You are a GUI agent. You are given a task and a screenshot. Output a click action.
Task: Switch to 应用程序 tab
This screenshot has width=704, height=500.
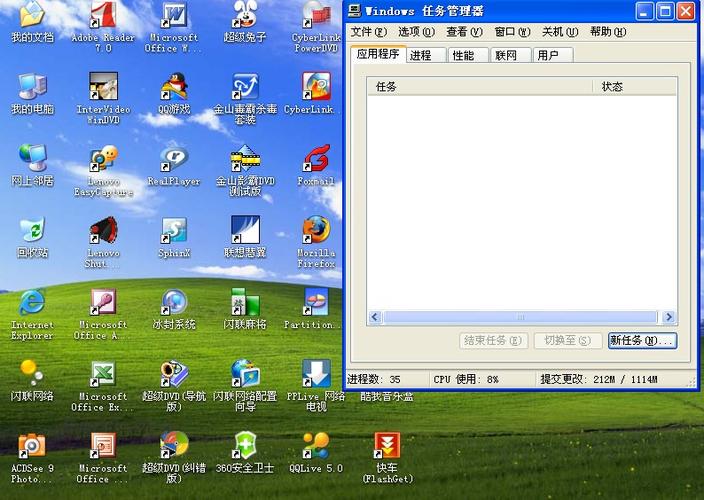[x=378, y=54]
